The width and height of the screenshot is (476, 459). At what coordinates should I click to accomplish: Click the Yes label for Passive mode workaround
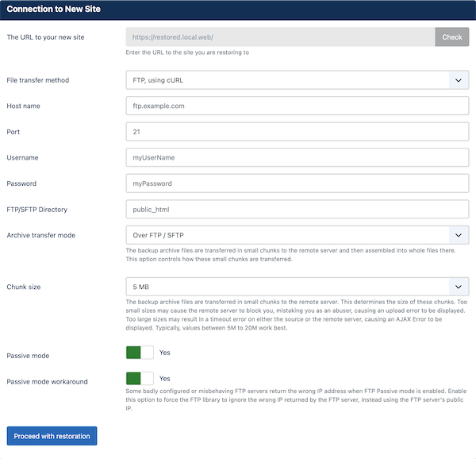click(165, 379)
